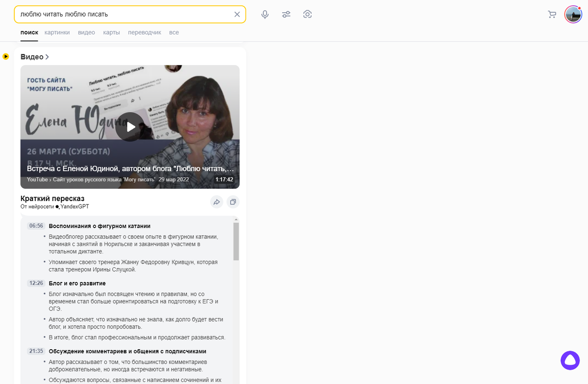
Task: Open the YouTube source link under the video
Action: 37,179
